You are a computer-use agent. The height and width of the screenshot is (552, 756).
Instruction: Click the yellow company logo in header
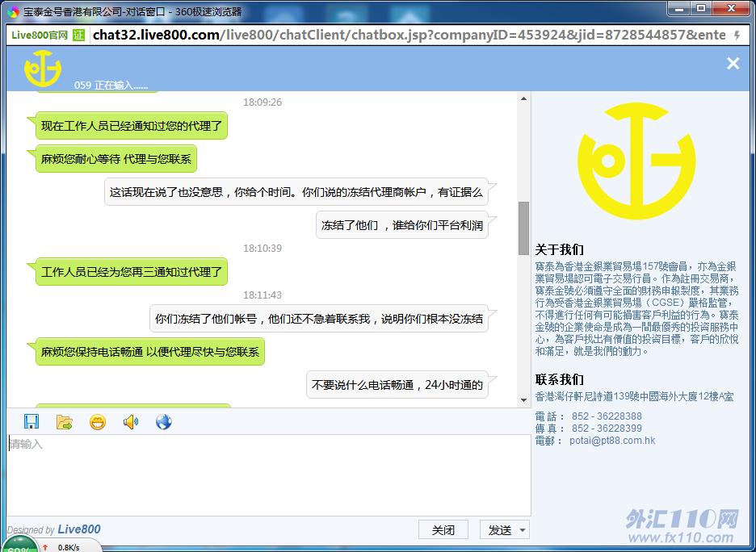tap(43, 69)
